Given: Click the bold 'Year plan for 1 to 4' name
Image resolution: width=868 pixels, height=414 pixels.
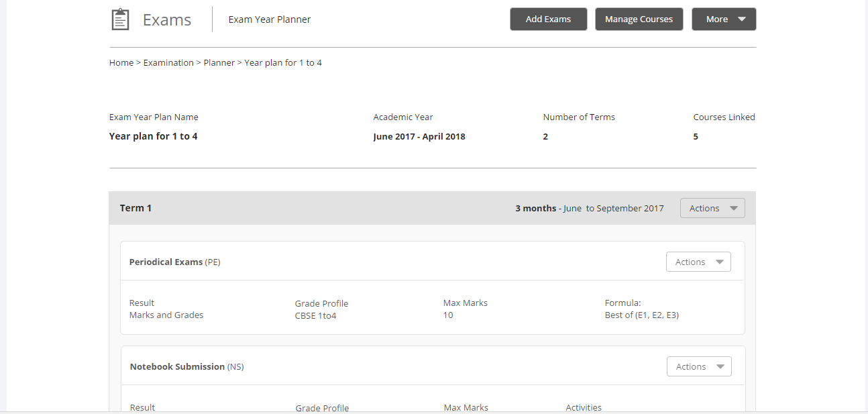Looking at the screenshot, I should (153, 136).
